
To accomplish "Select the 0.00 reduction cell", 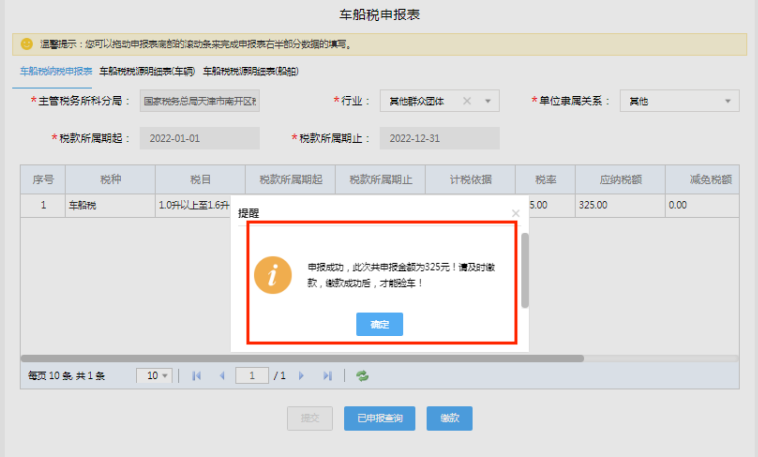I will (702, 206).
